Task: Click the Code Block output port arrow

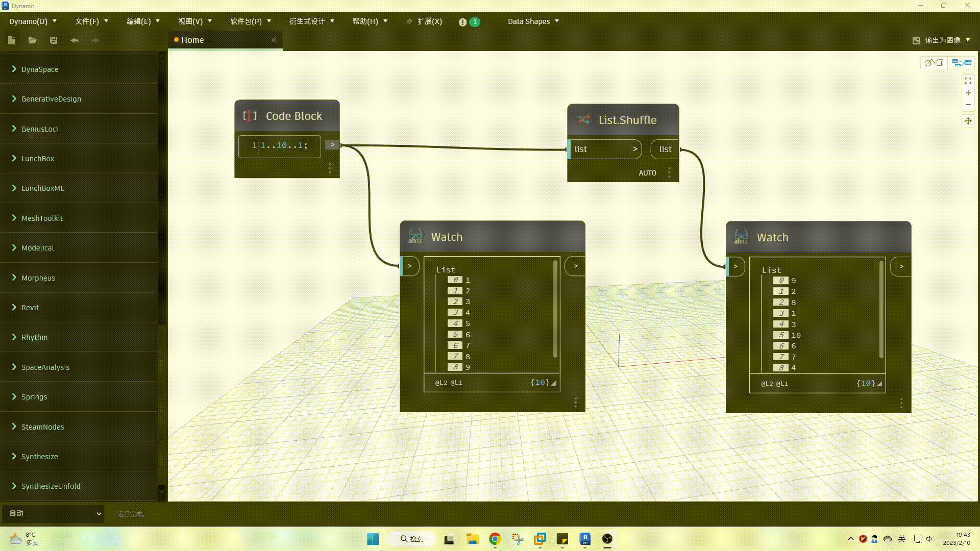Action: [x=332, y=145]
